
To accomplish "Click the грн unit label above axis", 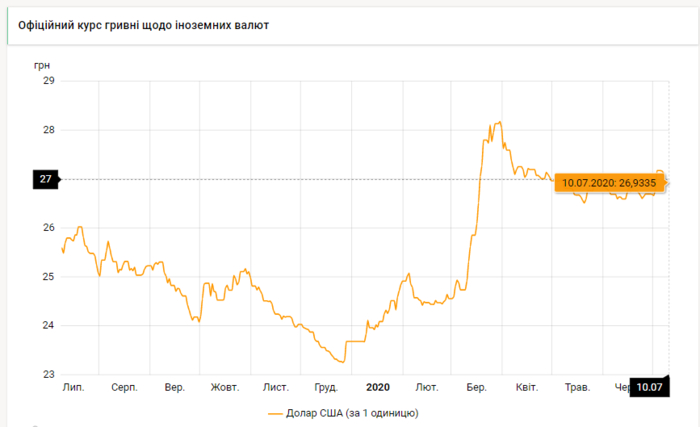I will (x=42, y=64).
